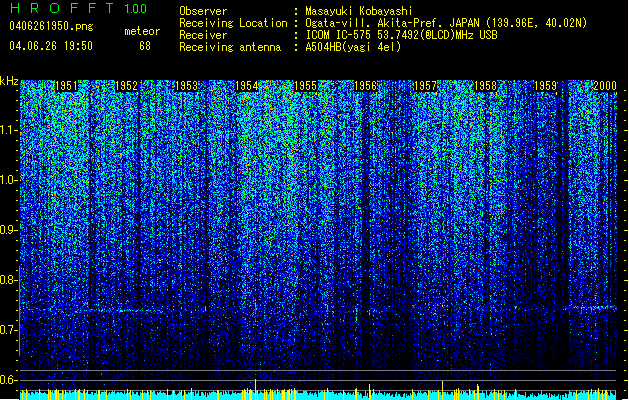Screen dimensions: 629x400
Task: Click the red meteor echo near 1954
Action: point(255,308)
